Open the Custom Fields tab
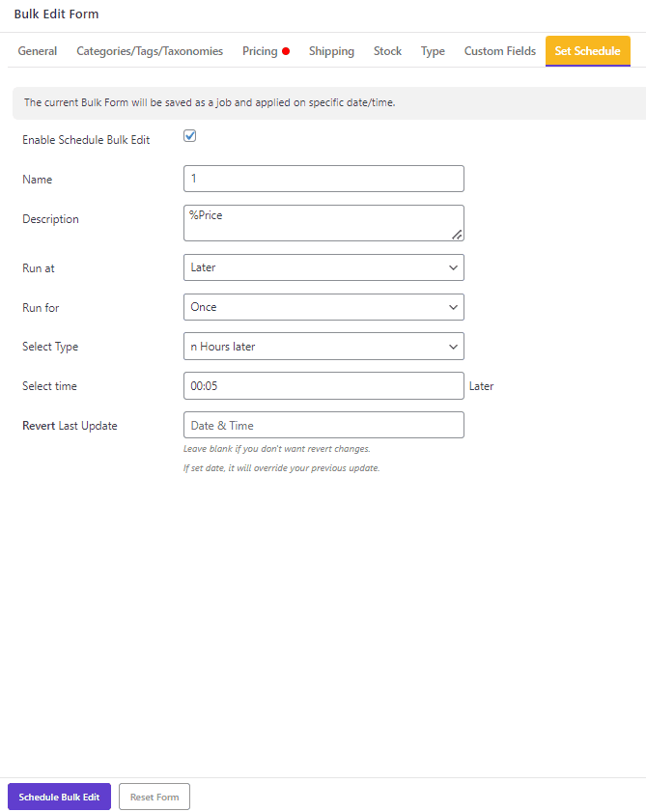Screen dimensions: 646x812 tap(499, 51)
